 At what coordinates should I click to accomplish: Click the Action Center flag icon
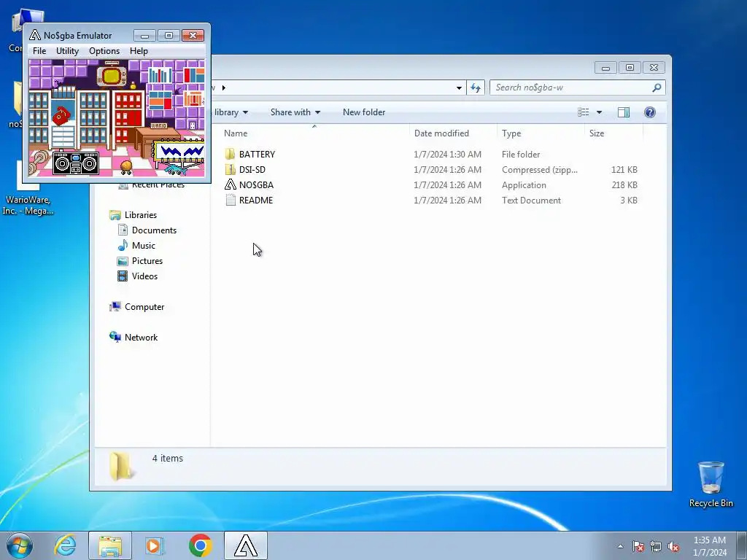[x=638, y=546]
